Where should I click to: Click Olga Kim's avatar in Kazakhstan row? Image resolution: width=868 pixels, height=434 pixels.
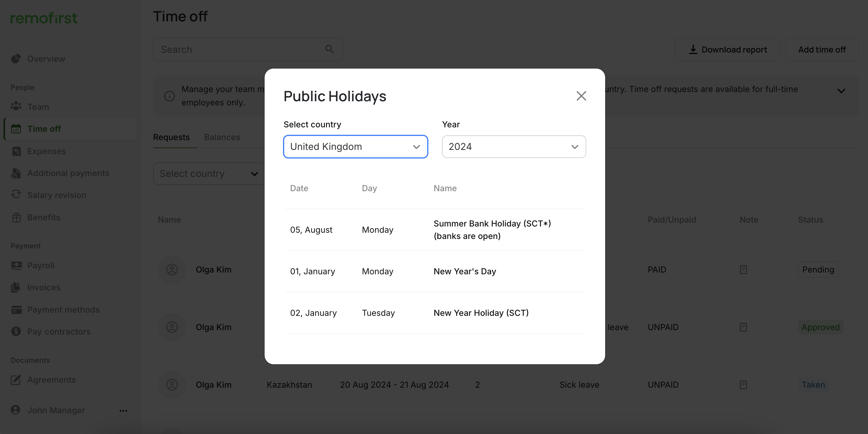(x=172, y=385)
